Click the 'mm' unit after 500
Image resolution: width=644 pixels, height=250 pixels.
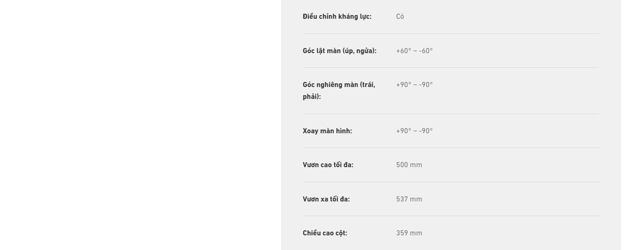(x=416, y=165)
